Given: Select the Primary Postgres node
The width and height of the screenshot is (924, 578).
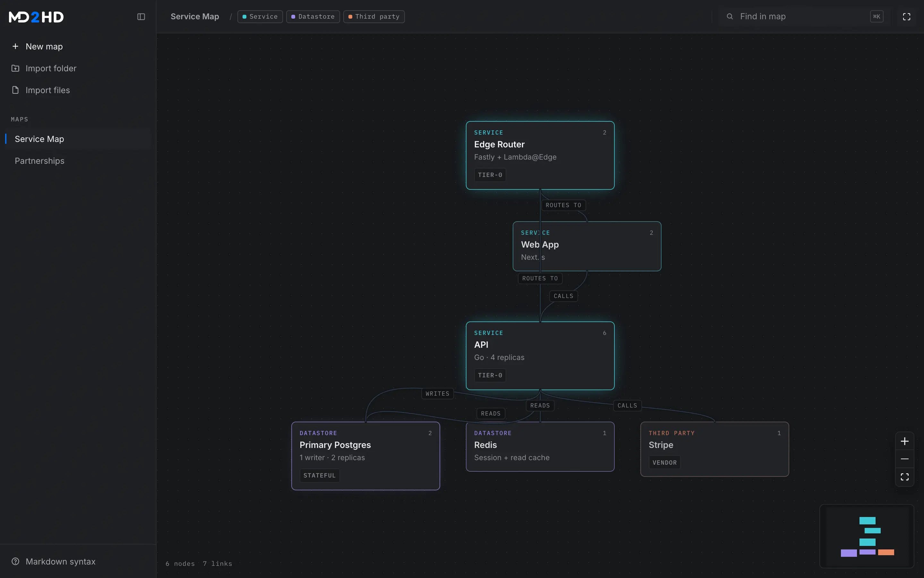Looking at the screenshot, I should [x=365, y=456].
